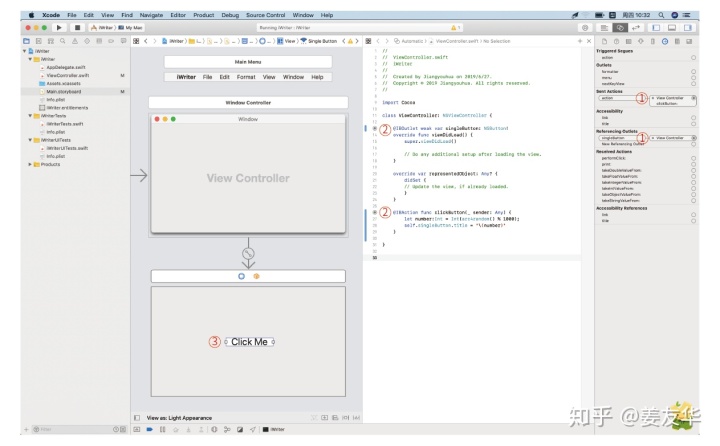
Task: Expand the Products group triangle
Action: [30, 164]
